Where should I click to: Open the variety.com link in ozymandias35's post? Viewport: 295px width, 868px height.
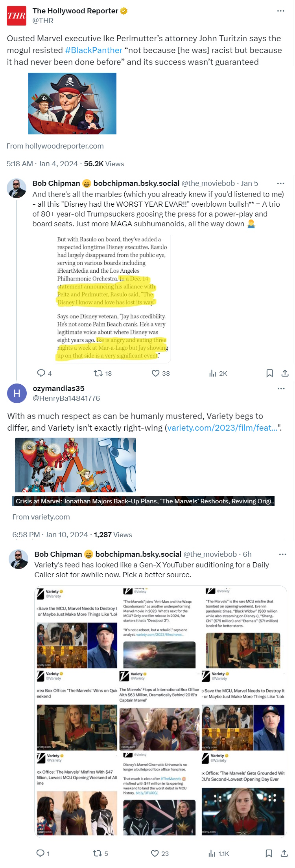coord(222,428)
